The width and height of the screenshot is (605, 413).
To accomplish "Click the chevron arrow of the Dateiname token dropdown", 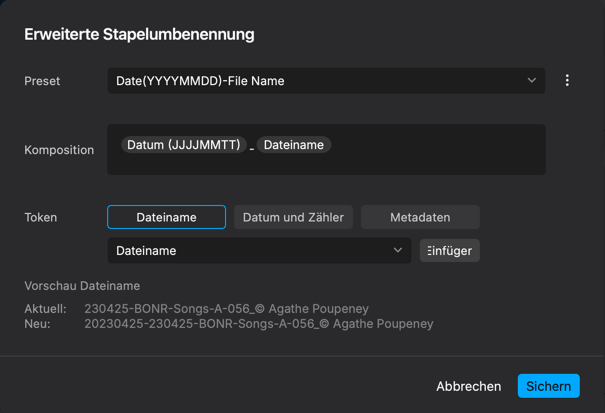I will click(x=398, y=251).
